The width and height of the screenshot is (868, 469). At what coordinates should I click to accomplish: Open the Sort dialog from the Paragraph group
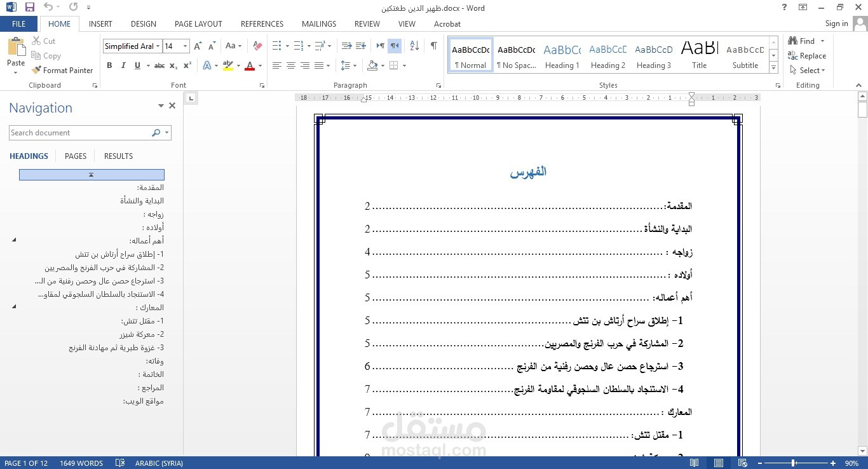tap(414, 46)
